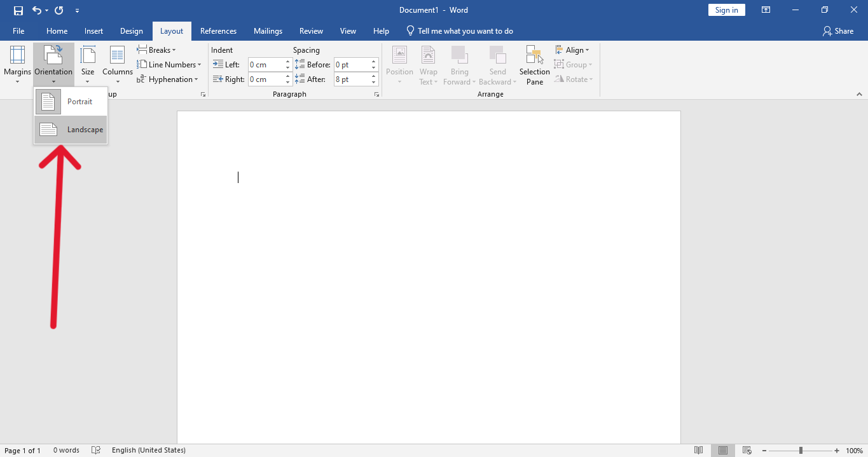This screenshot has width=868, height=457.
Task: Switch to the View tab
Action: pos(348,31)
